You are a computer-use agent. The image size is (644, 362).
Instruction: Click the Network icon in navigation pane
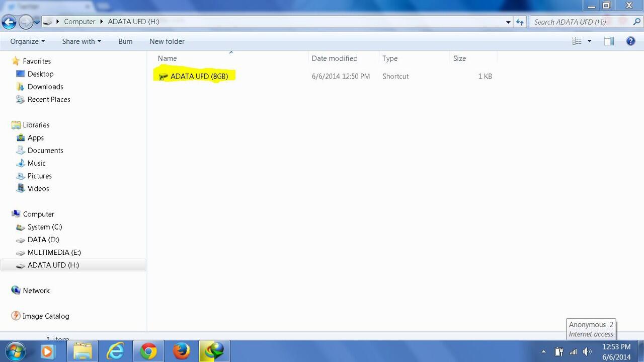pyautogui.click(x=16, y=291)
